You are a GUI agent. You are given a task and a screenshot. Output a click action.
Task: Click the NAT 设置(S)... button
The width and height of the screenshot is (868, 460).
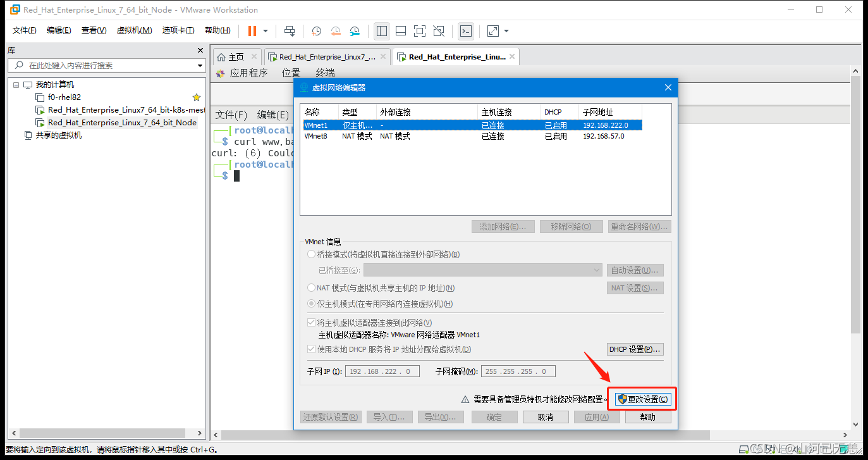tap(635, 288)
